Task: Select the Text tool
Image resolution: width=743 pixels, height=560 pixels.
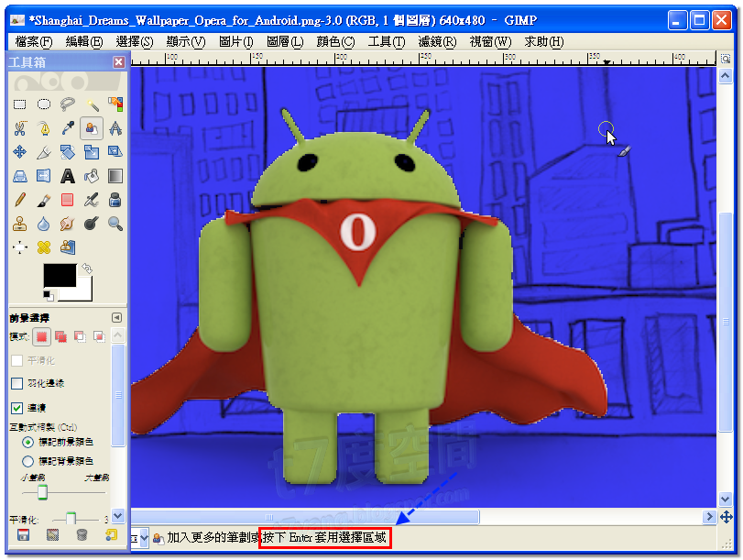Action: coord(68,176)
